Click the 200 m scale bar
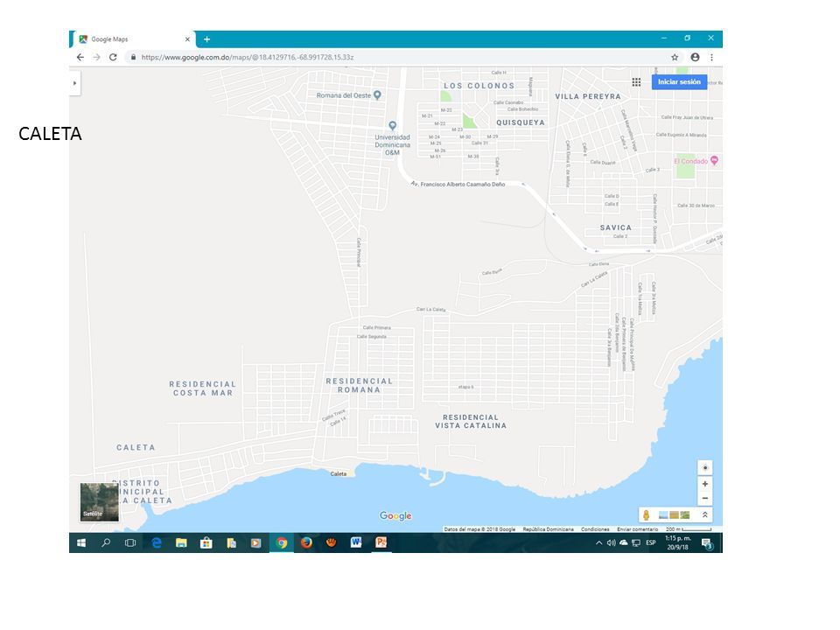Screen dimensions: 840x630 pyautogui.click(x=689, y=529)
